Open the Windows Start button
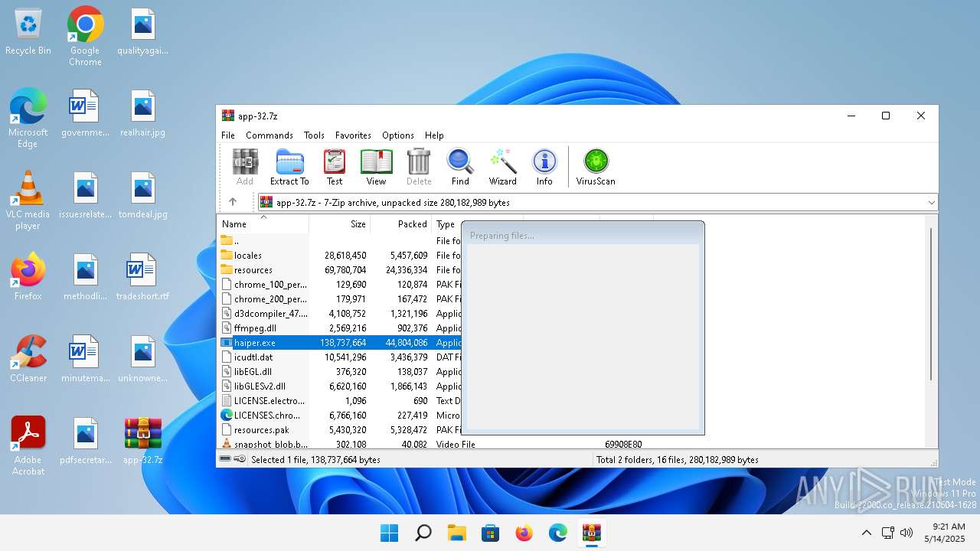This screenshot has height=551, width=980. (389, 533)
